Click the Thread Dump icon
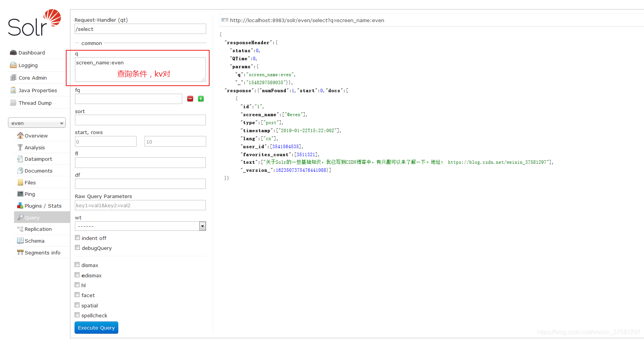This screenshot has width=644, height=339. pyautogui.click(x=13, y=103)
